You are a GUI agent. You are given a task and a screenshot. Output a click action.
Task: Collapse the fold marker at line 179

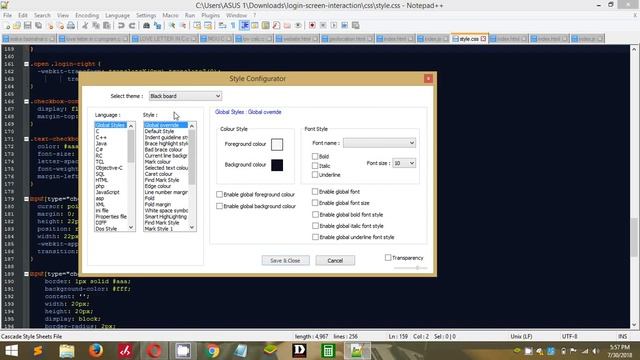point(26,199)
